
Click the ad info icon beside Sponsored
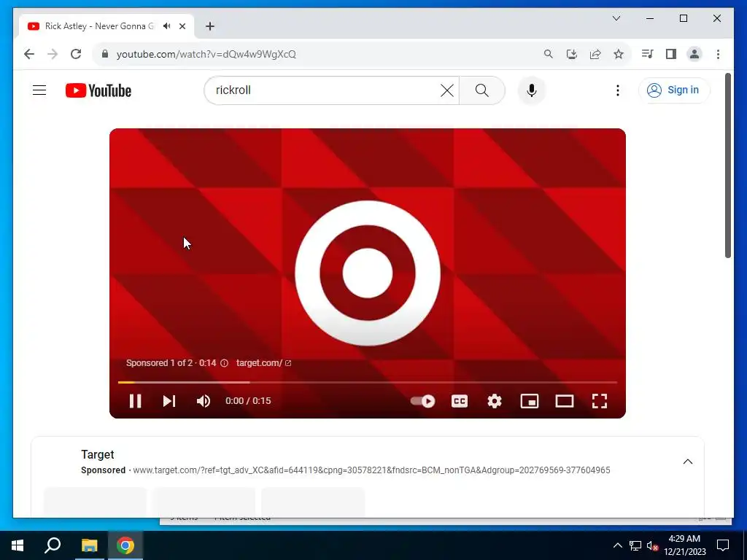point(224,363)
